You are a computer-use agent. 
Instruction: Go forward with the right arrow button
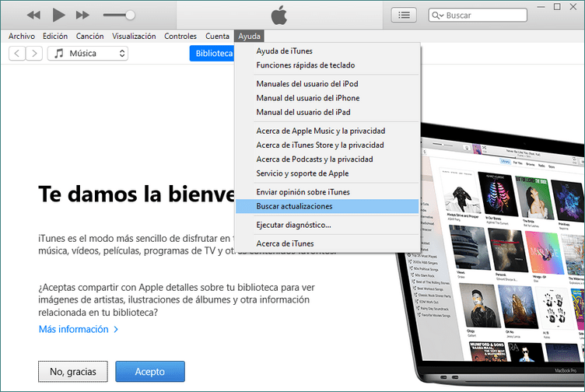(x=34, y=54)
